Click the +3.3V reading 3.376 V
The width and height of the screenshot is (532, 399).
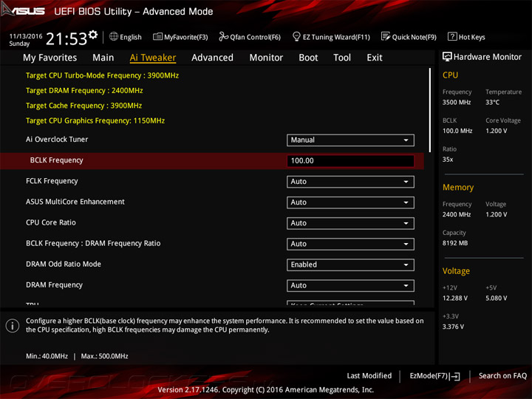[453, 327]
